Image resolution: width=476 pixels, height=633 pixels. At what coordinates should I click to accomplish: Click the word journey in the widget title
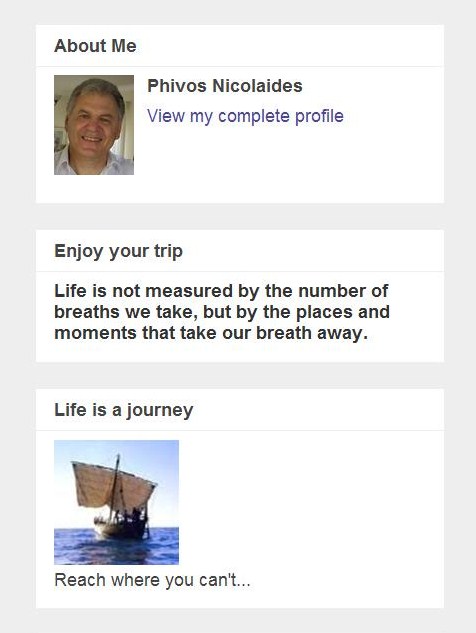click(160, 411)
